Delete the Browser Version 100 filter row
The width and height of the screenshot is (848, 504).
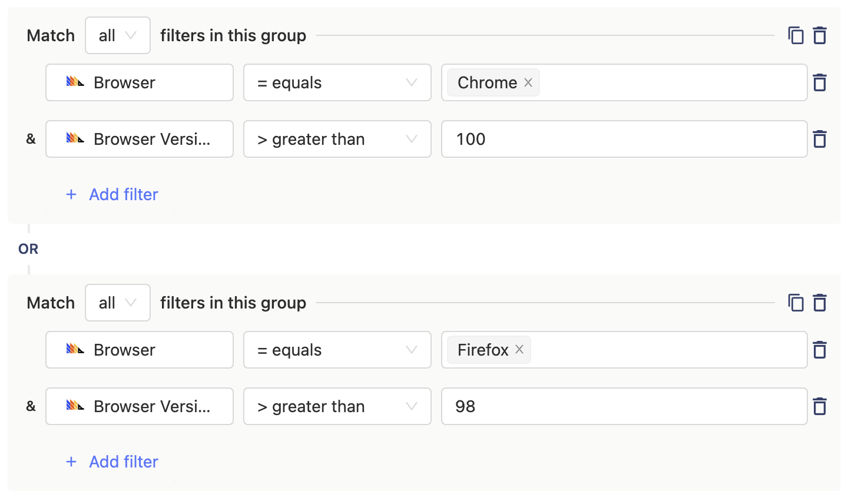(x=820, y=140)
